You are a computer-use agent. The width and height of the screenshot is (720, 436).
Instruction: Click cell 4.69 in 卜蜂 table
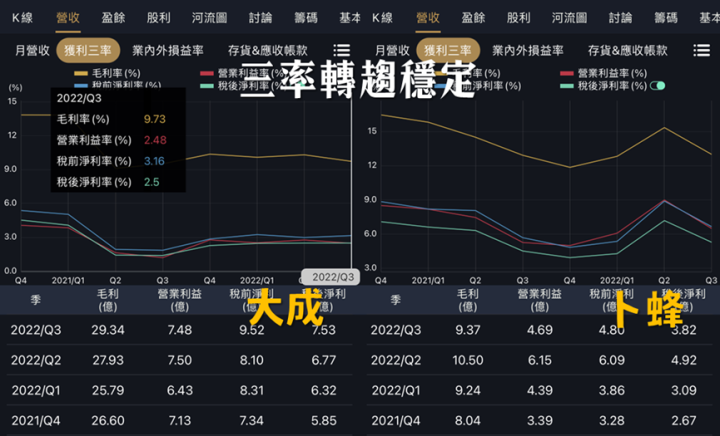pos(540,330)
